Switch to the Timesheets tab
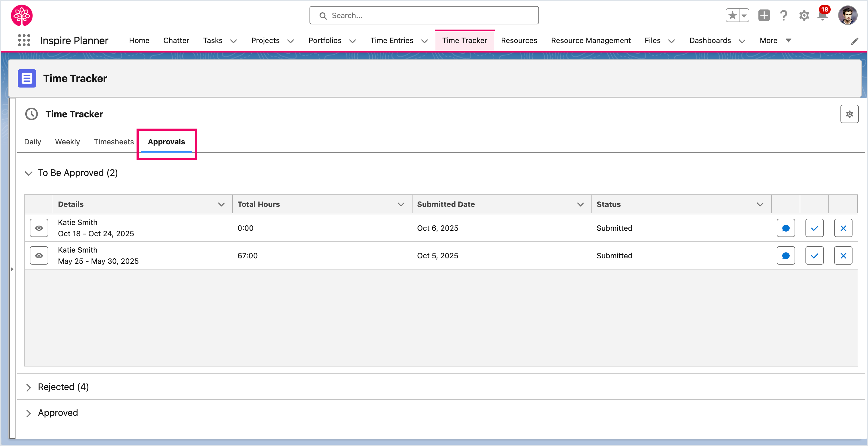This screenshot has width=868, height=446. pyautogui.click(x=114, y=142)
